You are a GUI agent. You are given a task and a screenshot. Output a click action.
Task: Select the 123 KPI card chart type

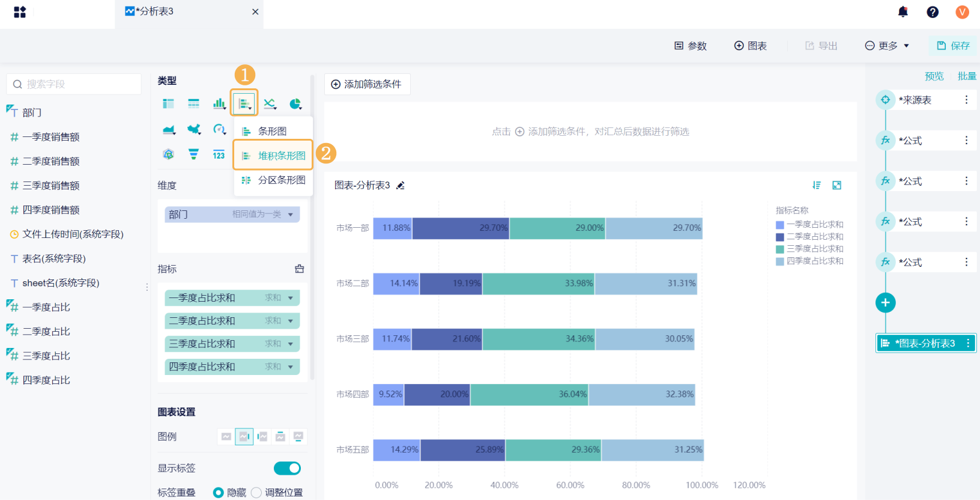point(219,154)
